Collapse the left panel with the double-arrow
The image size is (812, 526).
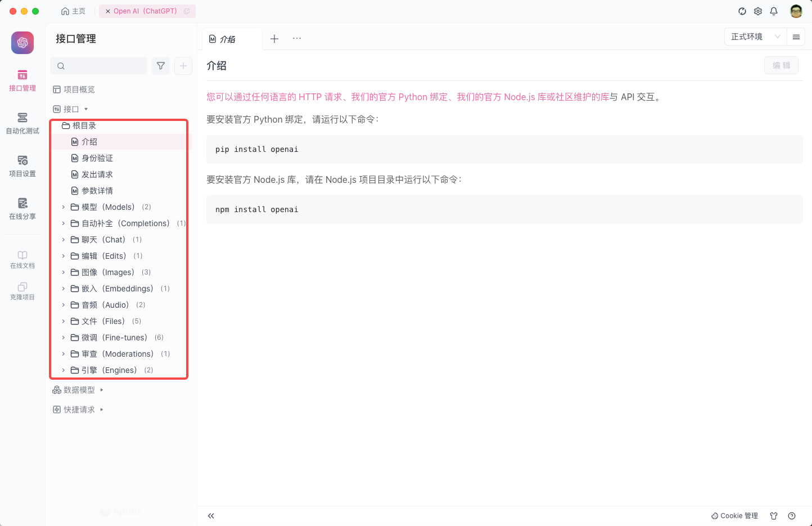pos(211,515)
